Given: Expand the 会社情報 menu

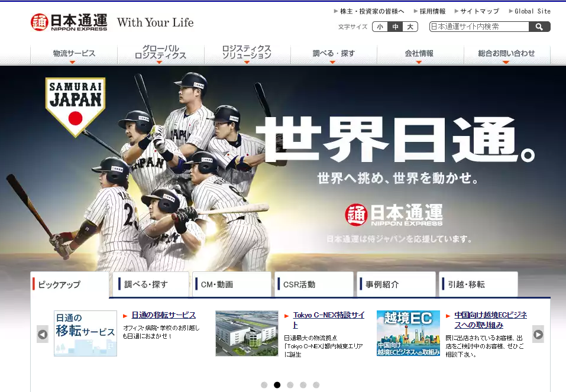Looking at the screenshot, I should pos(420,54).
